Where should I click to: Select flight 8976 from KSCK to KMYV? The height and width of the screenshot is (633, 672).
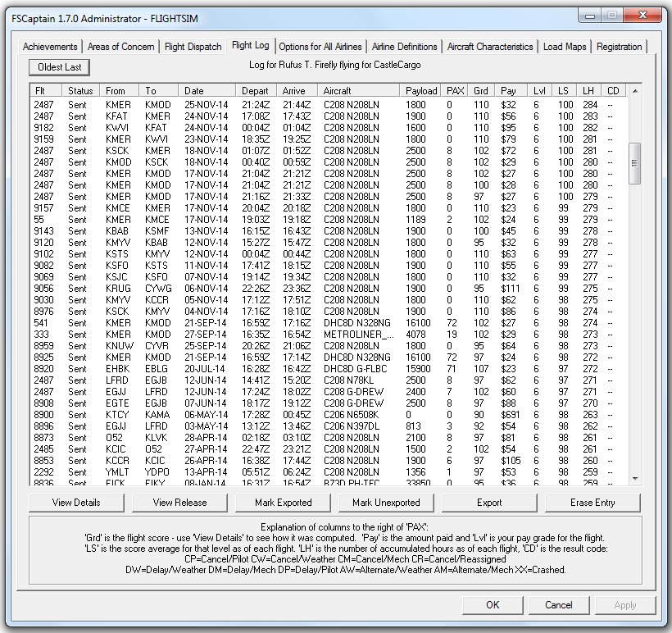pyautogui.click(x=329, y=312)
